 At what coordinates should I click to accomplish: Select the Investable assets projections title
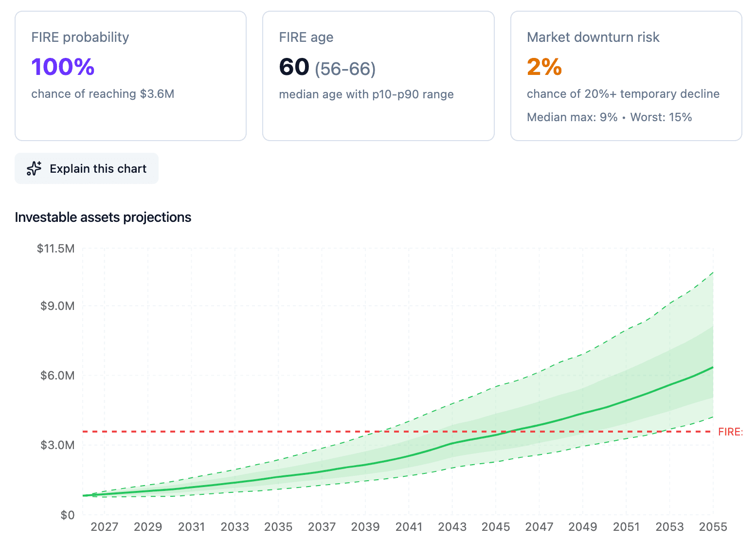tap(103, 217)
